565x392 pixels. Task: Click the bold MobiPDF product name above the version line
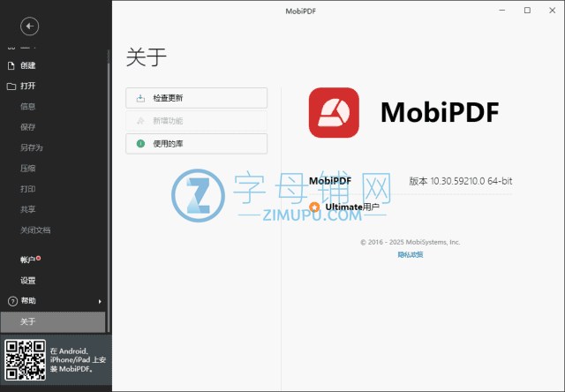pos(330,181)
